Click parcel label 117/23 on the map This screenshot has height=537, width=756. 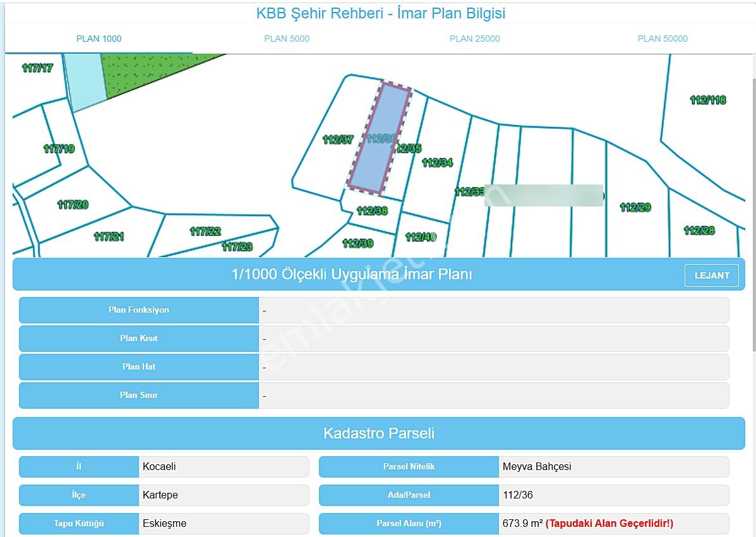(237, 247)
